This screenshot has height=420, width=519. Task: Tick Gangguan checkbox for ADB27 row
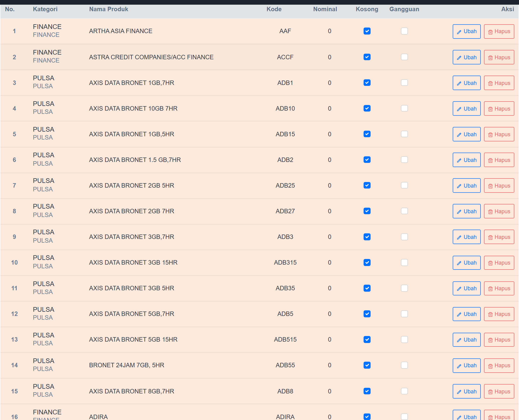[x=404, y=211]
